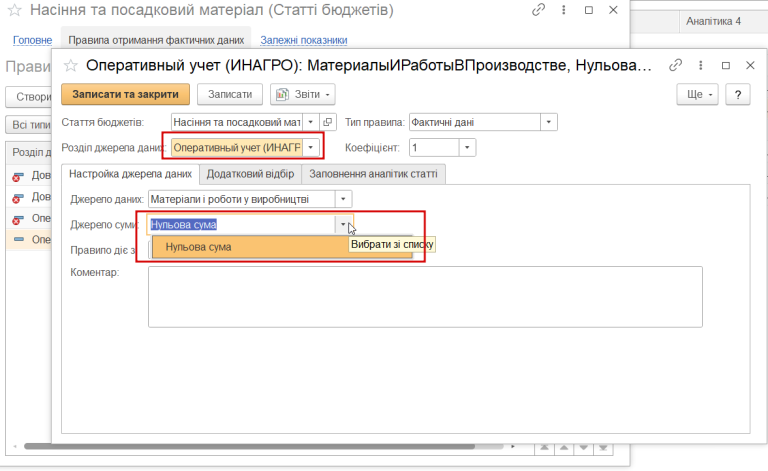Click the Джерело даних field text
768x471 pixels.
[x=242, y=199]
